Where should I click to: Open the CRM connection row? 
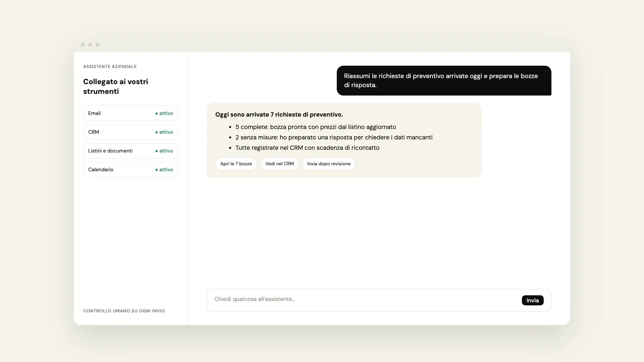(130, 132)
